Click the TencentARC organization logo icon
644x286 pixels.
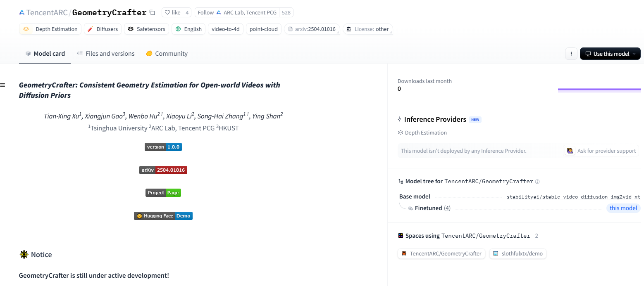coord(22,12)
